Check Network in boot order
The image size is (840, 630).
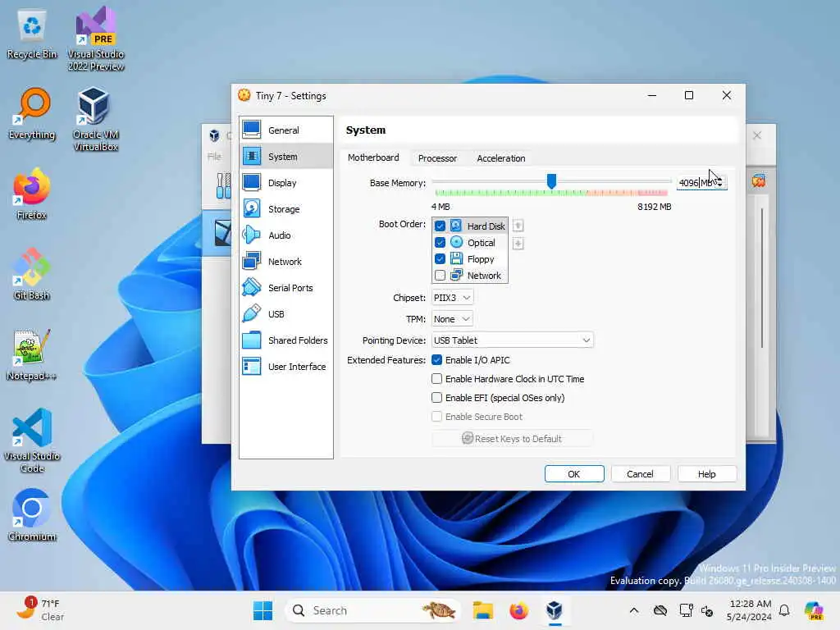440,276
